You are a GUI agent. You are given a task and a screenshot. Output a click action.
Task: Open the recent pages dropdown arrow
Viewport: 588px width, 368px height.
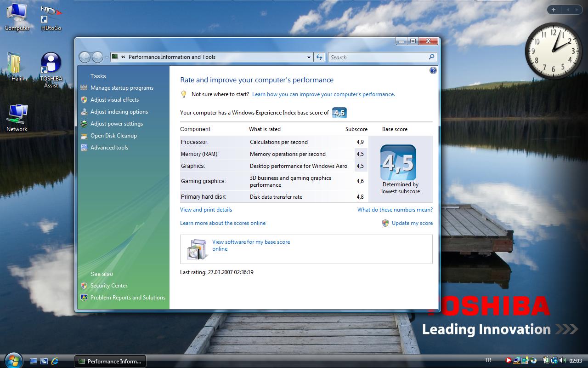click(x=107, y=57)
